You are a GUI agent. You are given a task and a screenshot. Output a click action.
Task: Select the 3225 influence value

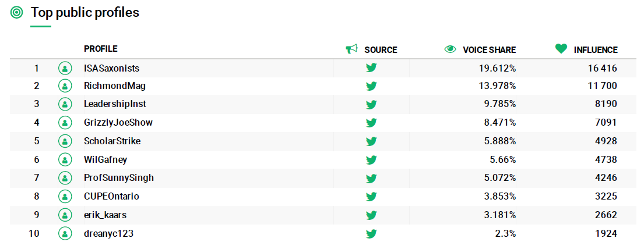click(606, 197)
